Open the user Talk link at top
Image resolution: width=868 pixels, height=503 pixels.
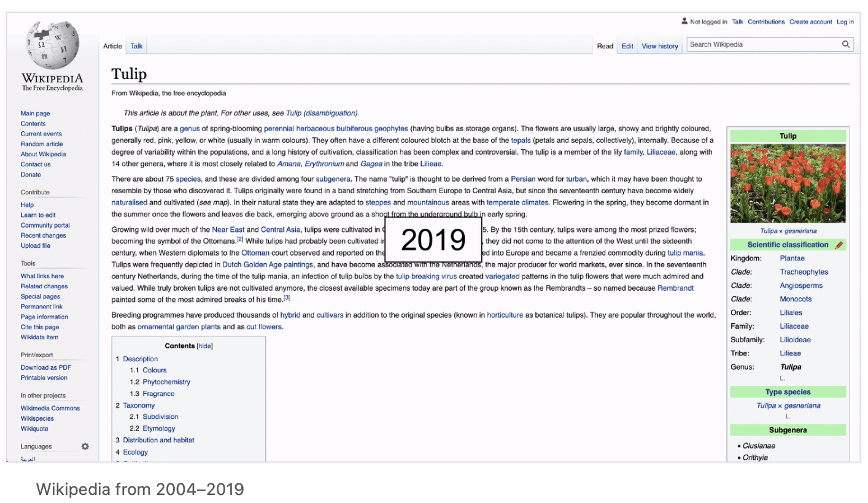point(737,22)
